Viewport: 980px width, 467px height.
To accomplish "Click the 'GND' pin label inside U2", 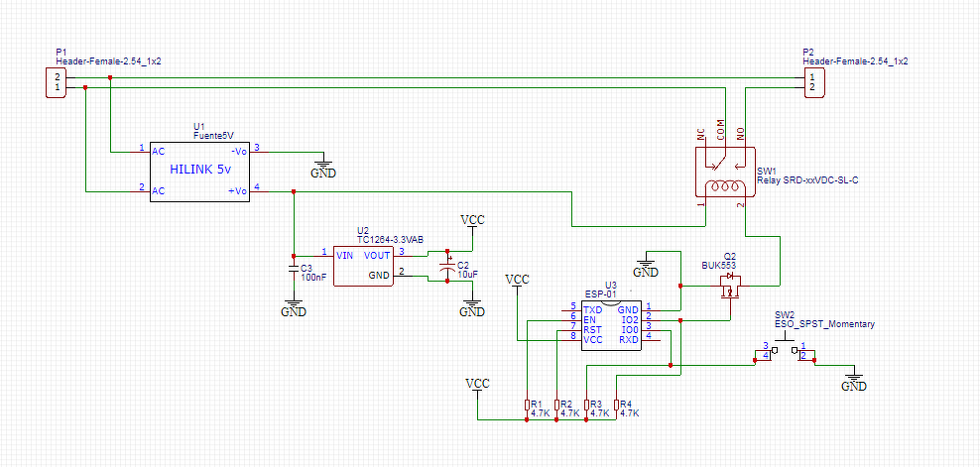I will 379,275.
